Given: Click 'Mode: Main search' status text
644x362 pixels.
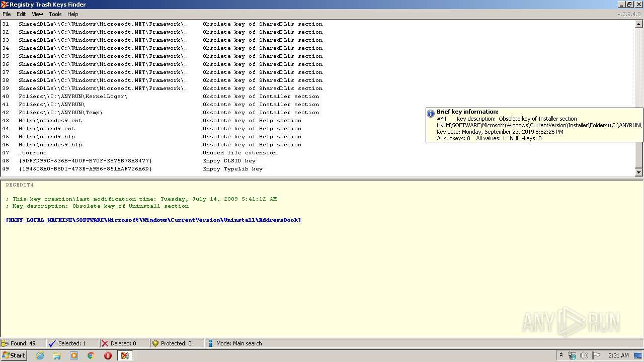Looking at the screenshot, I should [239, 343].
